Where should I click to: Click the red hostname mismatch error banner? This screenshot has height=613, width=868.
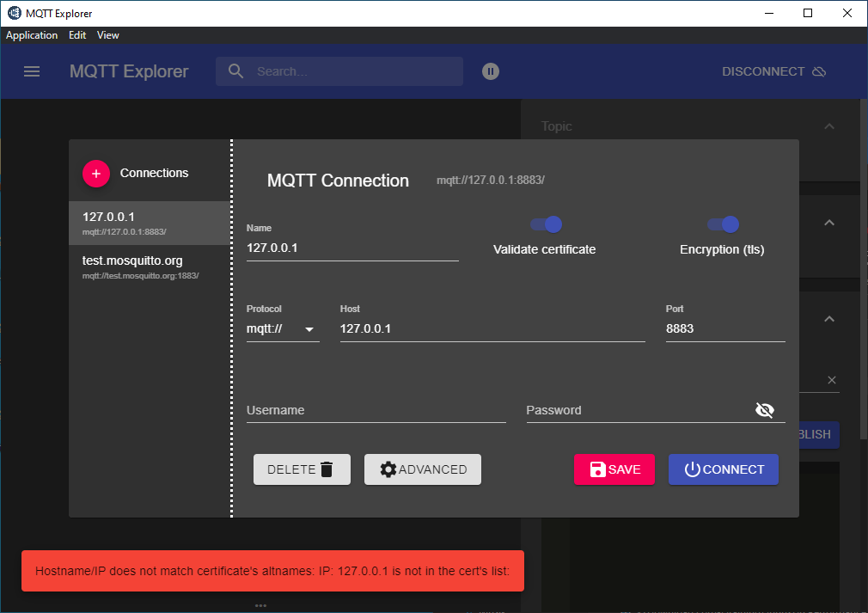point(273,571)
